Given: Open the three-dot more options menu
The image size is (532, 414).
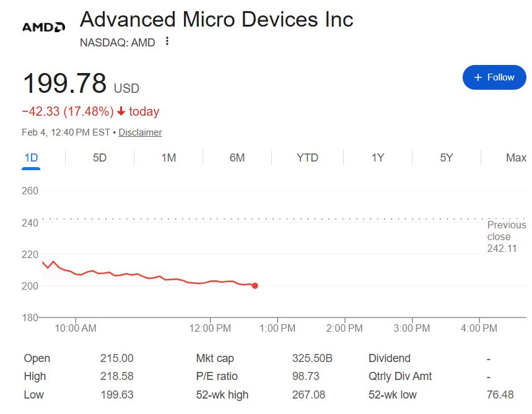Looking at the screenshot, I should 167,42.
